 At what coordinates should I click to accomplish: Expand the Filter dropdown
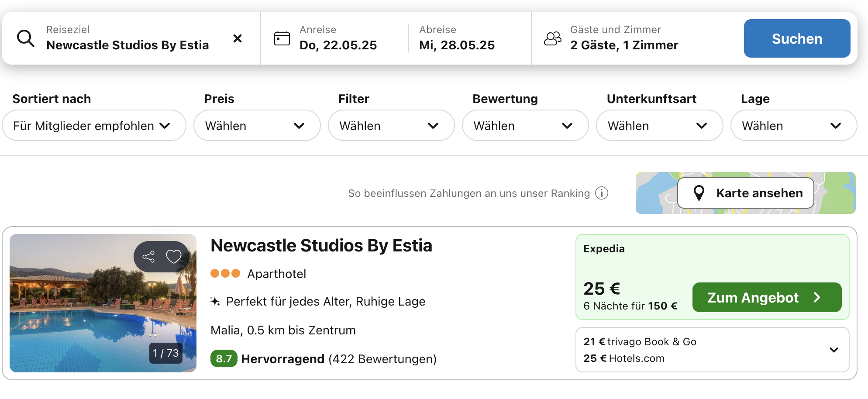pyautogui.click(x=391, y=126)
